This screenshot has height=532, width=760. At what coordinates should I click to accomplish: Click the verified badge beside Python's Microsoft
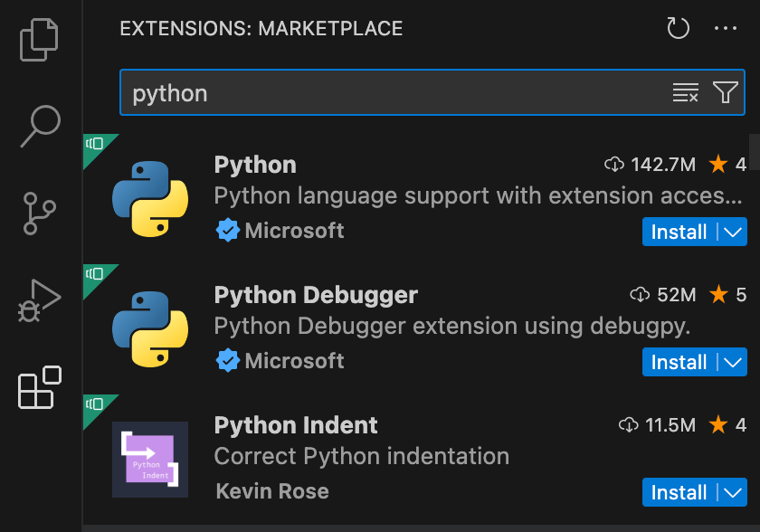[227, 230]
